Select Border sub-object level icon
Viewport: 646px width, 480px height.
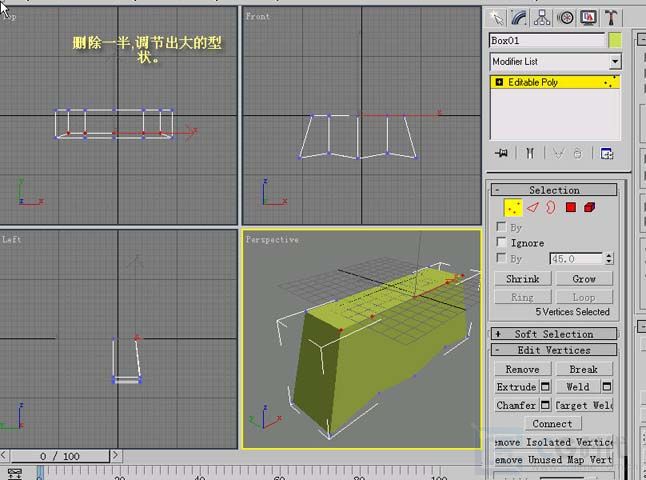(551, 207)
